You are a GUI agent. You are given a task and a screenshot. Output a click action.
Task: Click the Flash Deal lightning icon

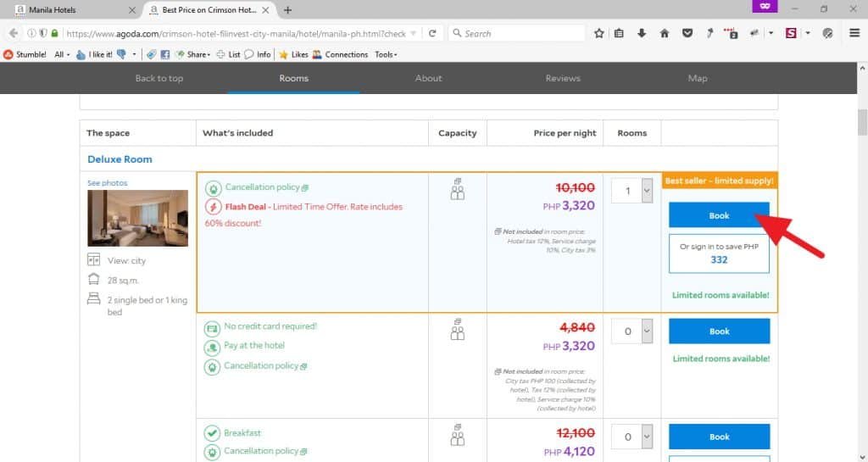[213, 207]
